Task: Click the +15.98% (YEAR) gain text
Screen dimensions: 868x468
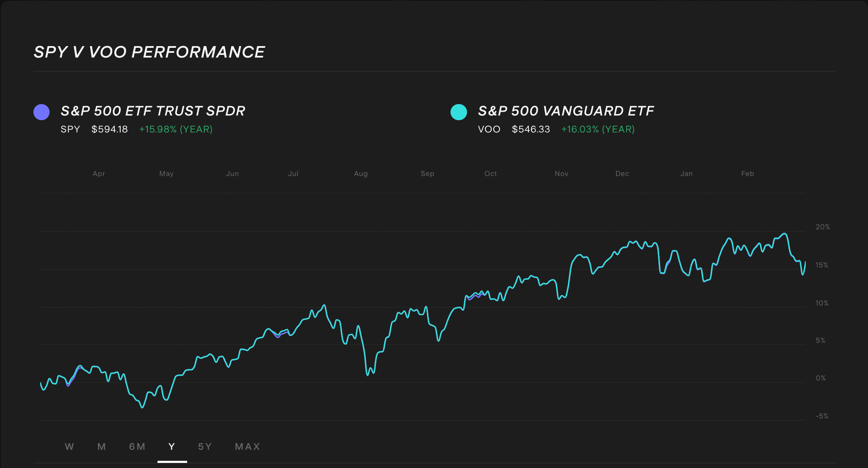Action: click(x=176, y=129)
